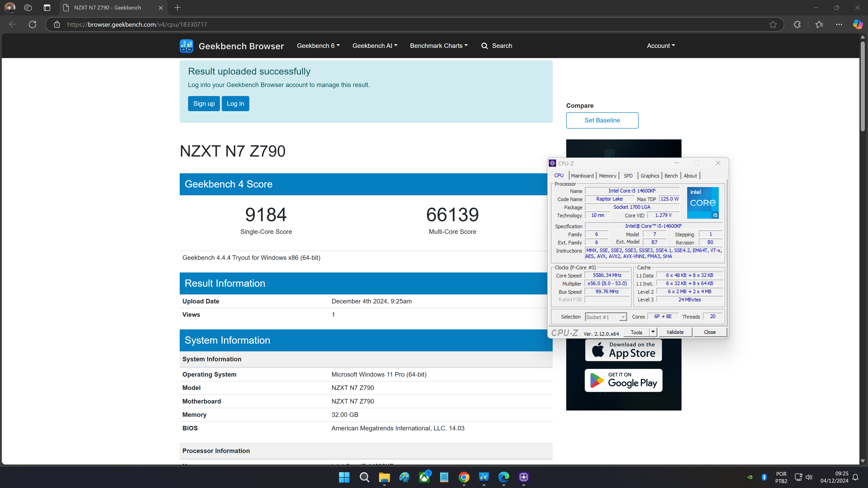Click the Single-Core Score 9184
This screenshot has width=868, height=488.
pyautogui.click(x=266, y=215)
